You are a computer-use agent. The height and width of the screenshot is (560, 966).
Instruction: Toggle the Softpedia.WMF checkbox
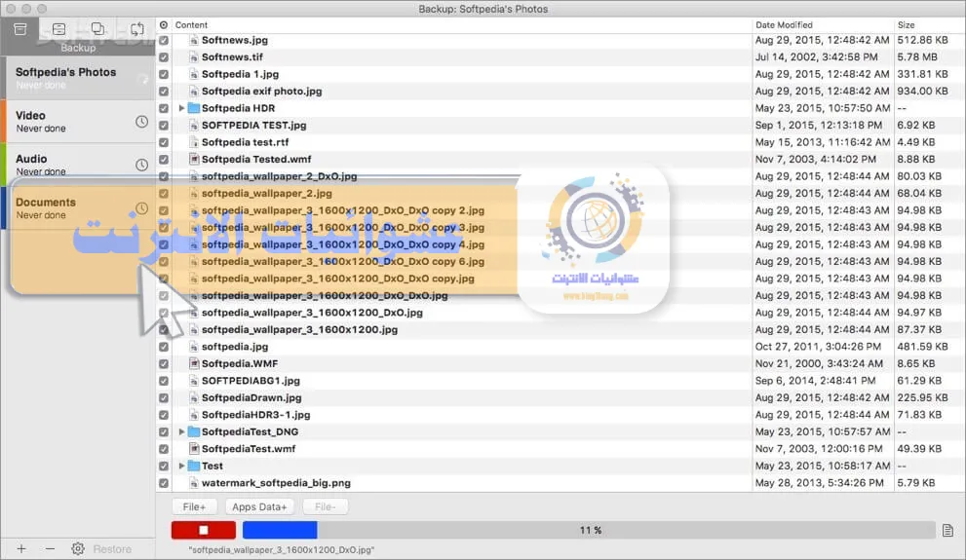point(163,363)
